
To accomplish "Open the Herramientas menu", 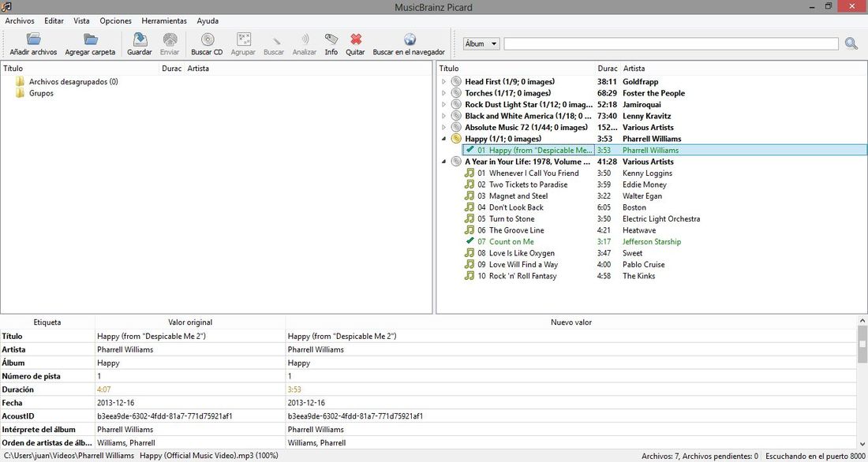I will click(164, 21).
